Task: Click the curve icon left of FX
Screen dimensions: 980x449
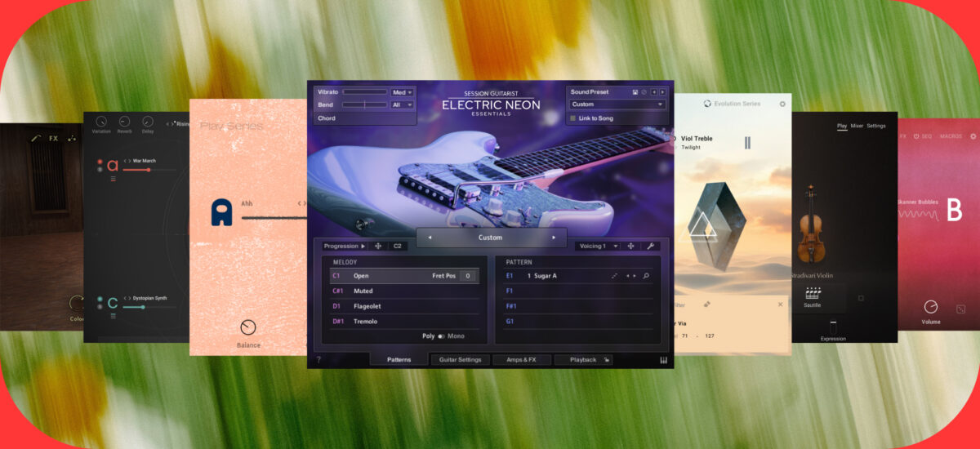Action: point(36,139)
